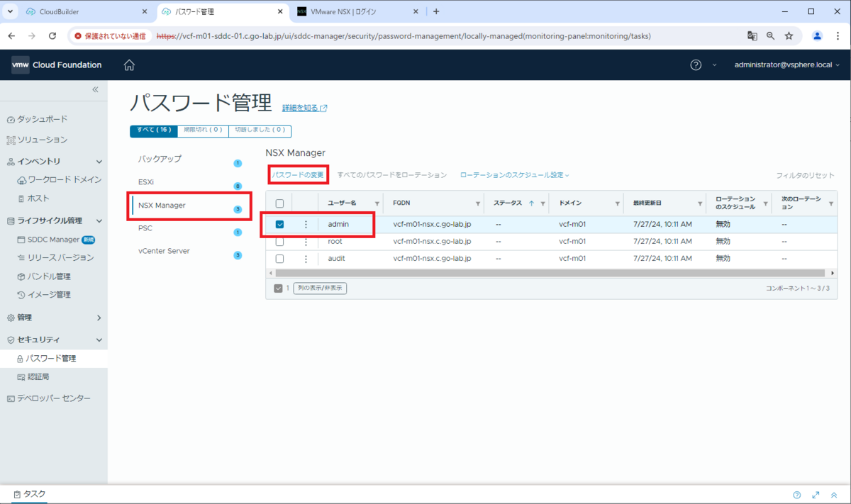
Task: Uncheck the admin row checkbox
Action: point(279,224)
